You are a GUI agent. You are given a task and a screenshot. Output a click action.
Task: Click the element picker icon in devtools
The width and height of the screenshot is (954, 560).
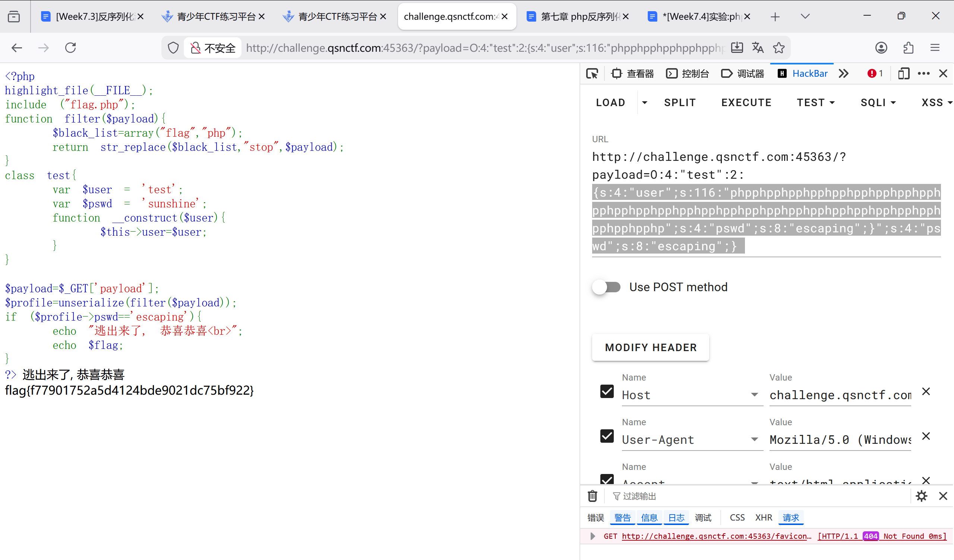pyautogui.click(x=592, y=73)
